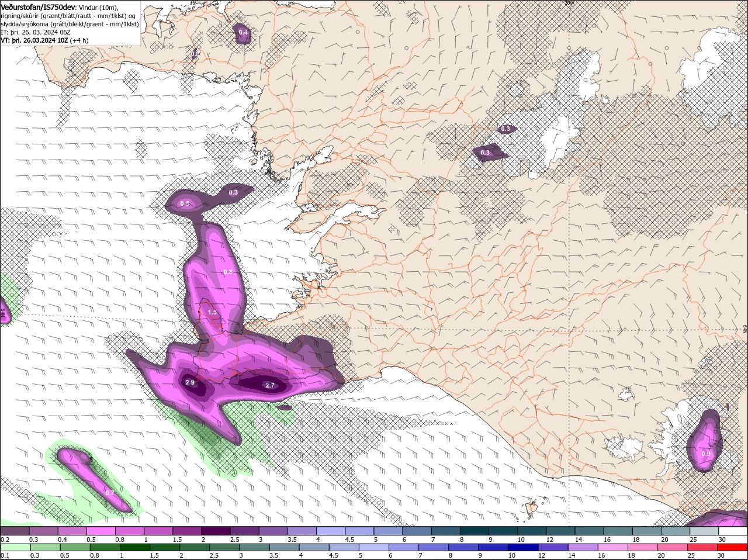Click the palest green 0.1 swatch in the bottom legend row
This screenshot has width=748, height=560.
[x=15, y=548]
